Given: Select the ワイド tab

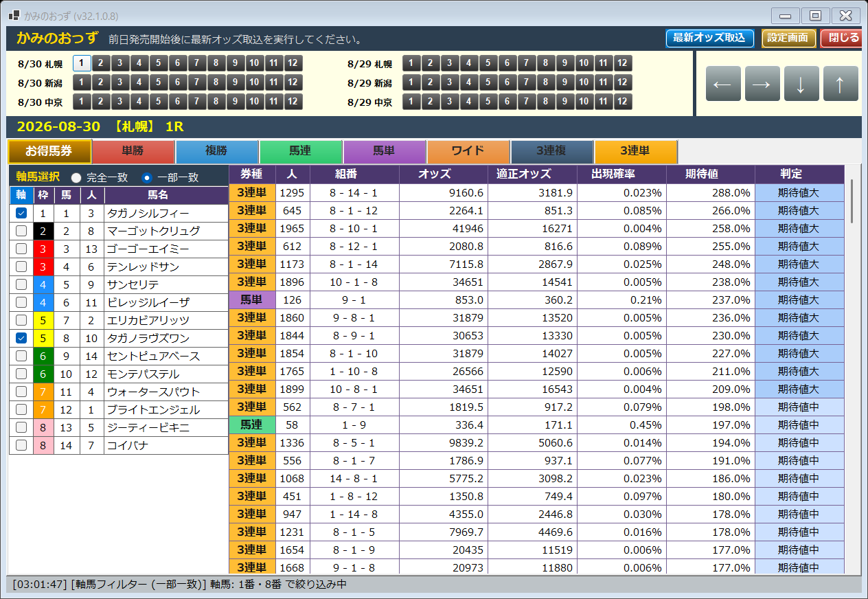Looking at the screenshot, I should tap(468, 151).
